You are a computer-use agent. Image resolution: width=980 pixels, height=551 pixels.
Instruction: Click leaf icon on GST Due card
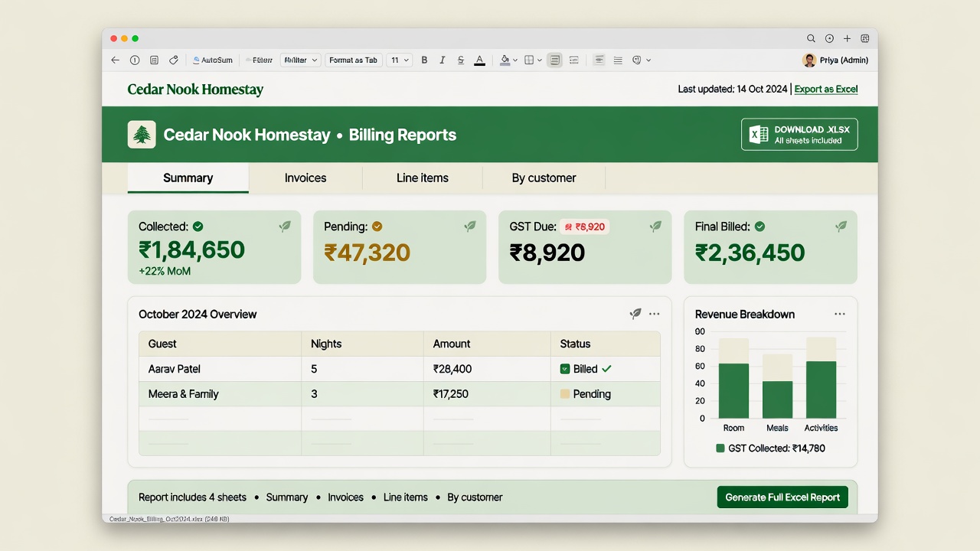(x=655, y=227)
